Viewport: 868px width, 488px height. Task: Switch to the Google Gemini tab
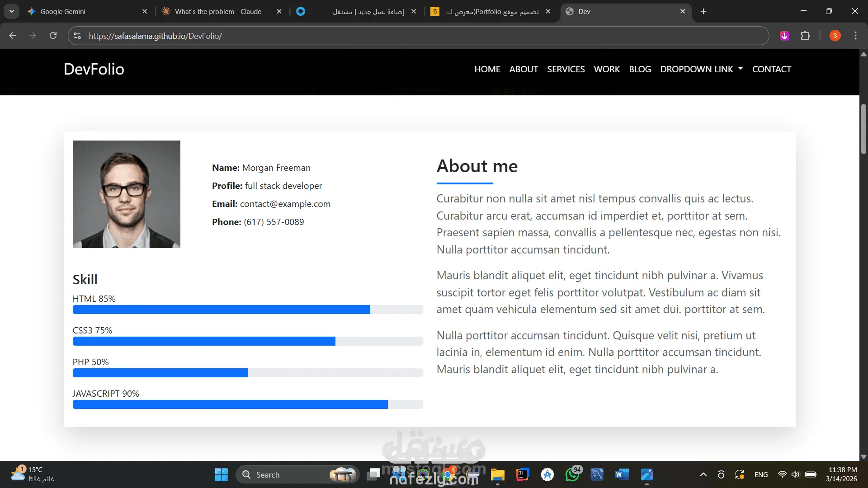63,11
